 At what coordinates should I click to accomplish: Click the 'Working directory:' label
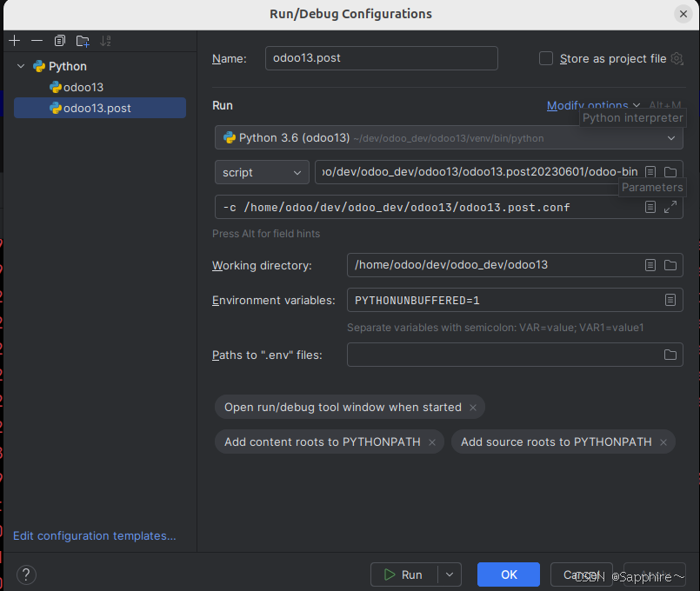(262, 265)
